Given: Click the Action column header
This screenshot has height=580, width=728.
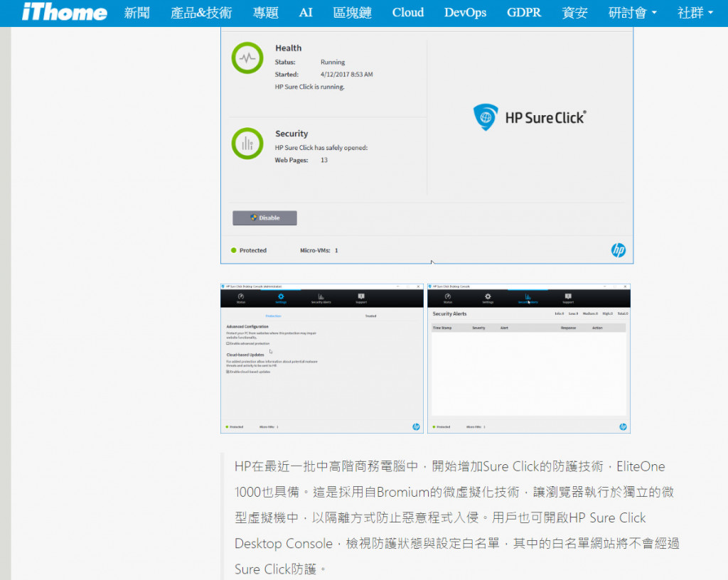Looking at the screenshot, I should tap(597, 328).
